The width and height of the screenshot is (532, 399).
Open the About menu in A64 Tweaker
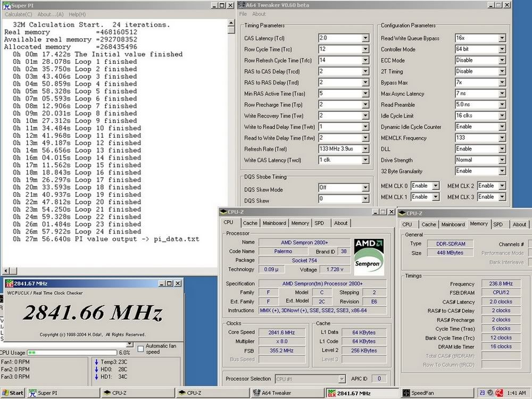pos(259,14)
